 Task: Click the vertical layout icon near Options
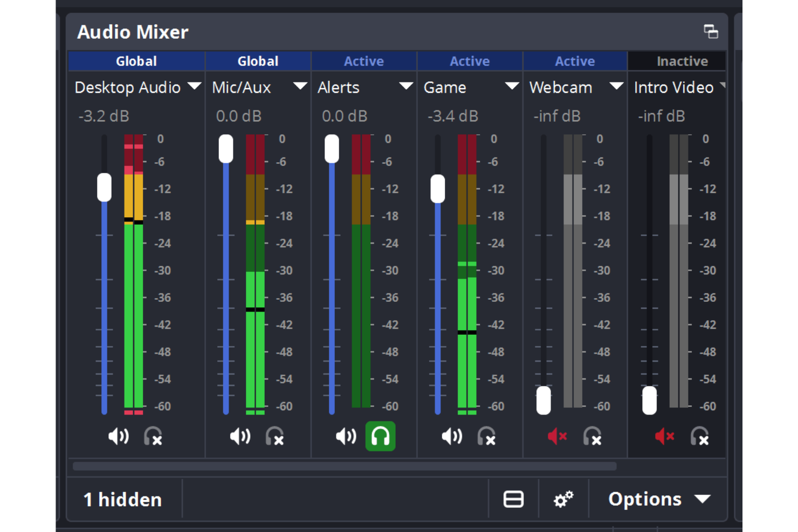click(513, 499)
